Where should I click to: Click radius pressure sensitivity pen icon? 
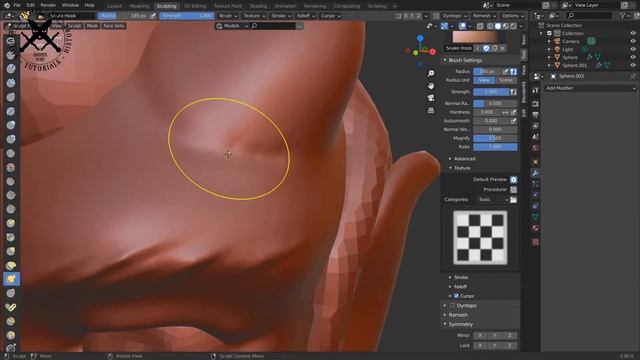coord(505,71)
